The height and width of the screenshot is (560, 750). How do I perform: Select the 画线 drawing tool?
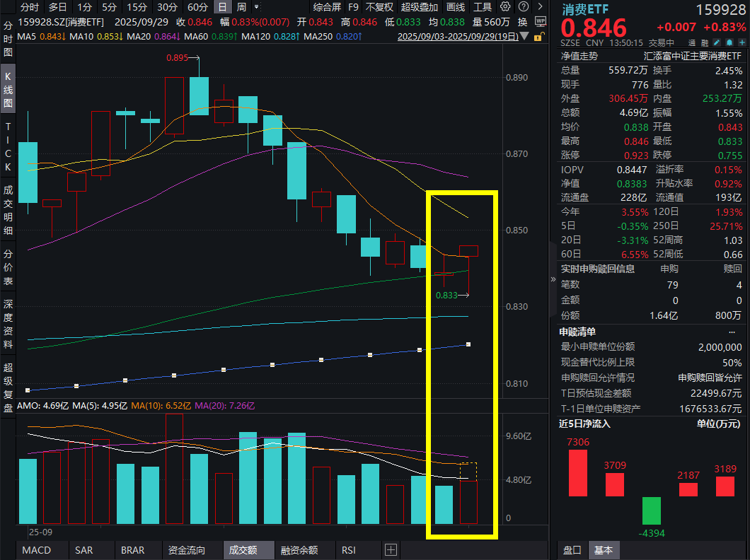click(x=456, y=8)
